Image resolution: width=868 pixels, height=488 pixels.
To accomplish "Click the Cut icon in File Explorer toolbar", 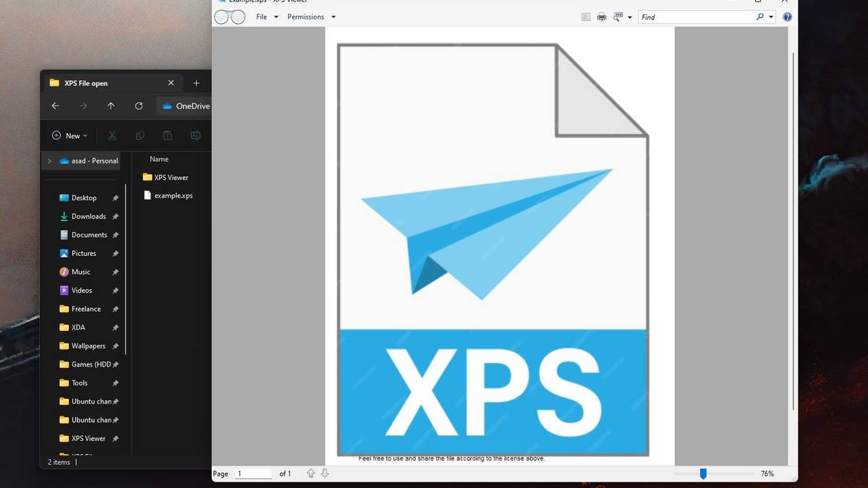I will tap(112, 135).
